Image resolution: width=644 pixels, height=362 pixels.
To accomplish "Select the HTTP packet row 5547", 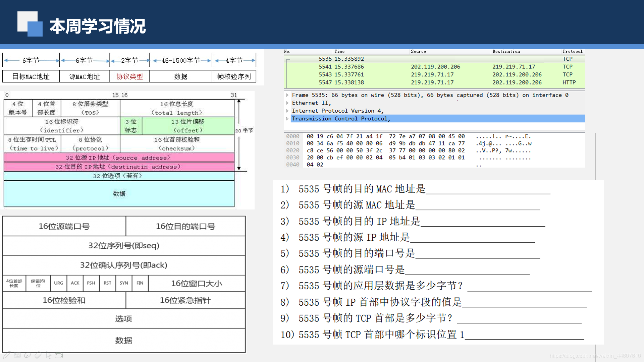I will click(434, 82).
